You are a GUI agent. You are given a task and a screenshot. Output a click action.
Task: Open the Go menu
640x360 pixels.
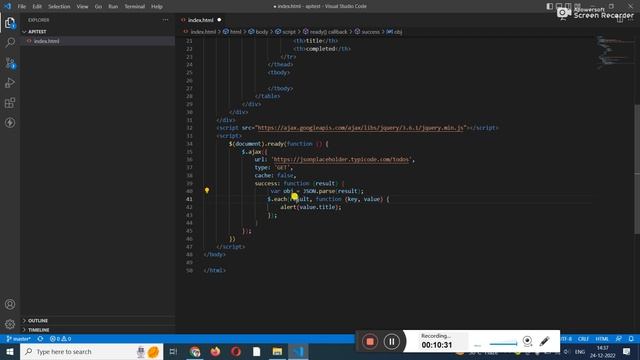(98, 7)
